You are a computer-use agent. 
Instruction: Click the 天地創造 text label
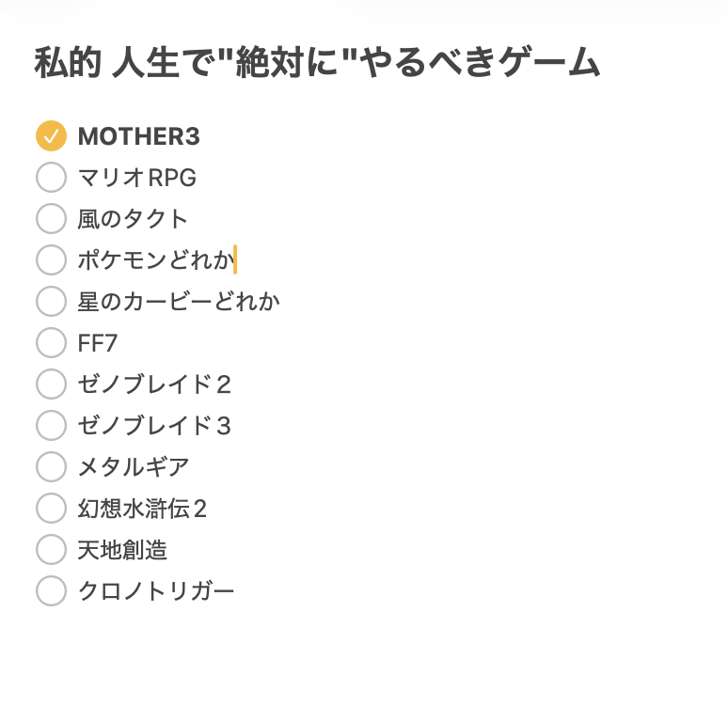pyautogui.click(x=122, y=550)
